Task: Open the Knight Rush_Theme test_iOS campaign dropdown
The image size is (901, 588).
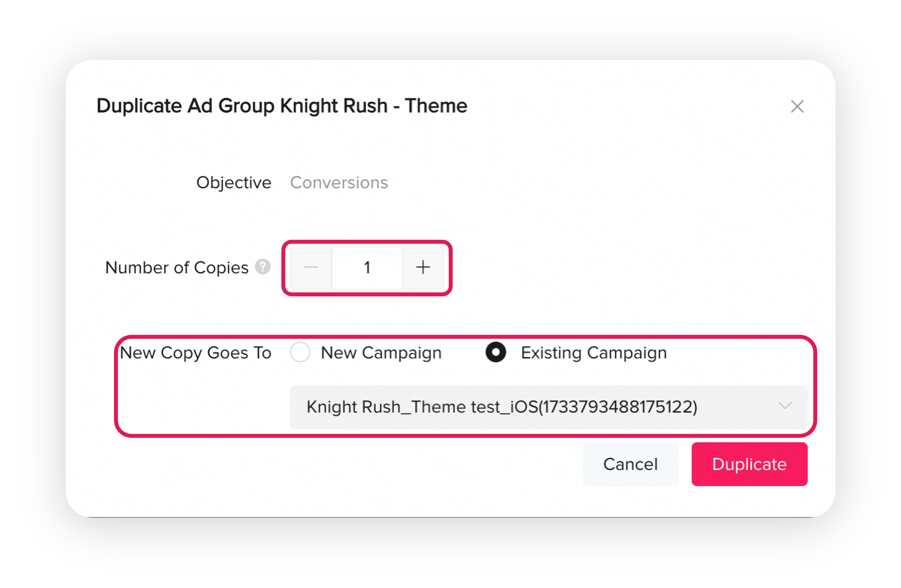Action: pyautogui.click(x=549, y=407)
